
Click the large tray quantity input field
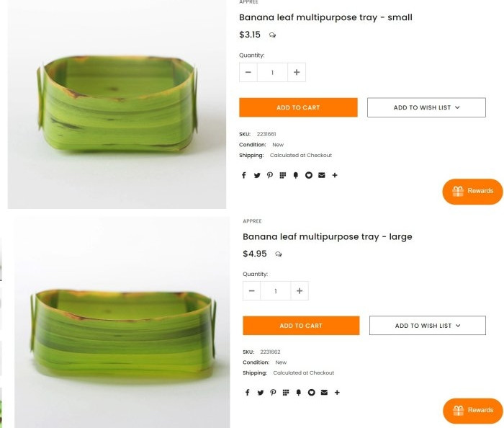coord(275,291)
